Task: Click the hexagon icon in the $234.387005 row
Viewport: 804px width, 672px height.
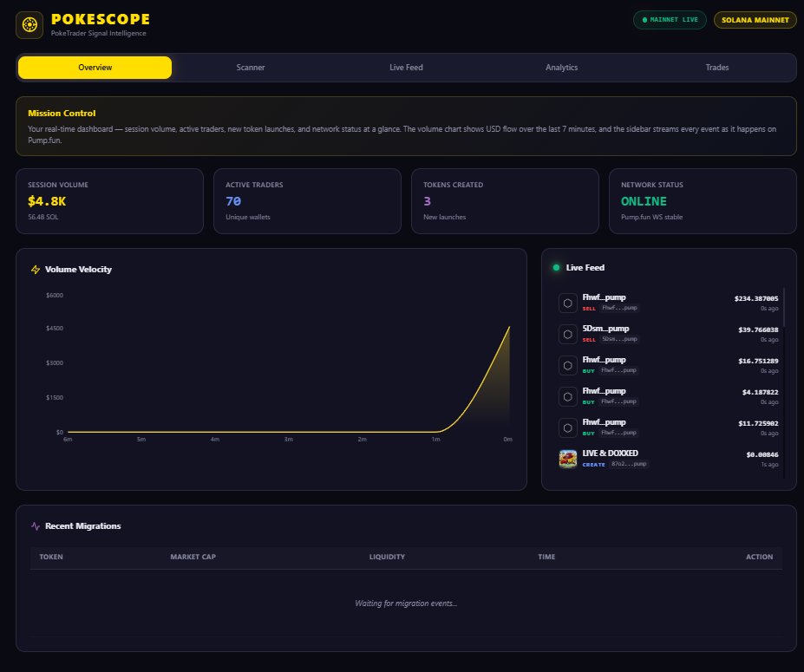Action: coord(567,303)
